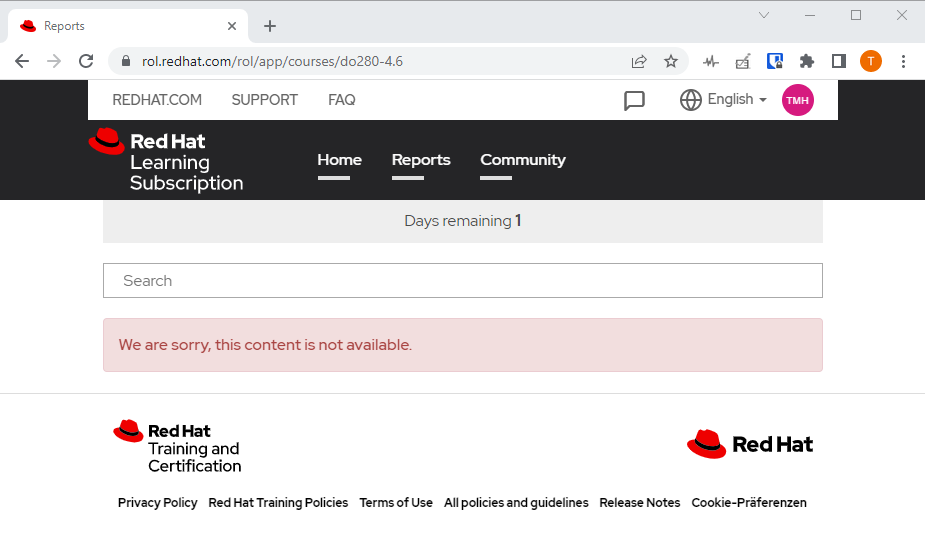Share this page via address bar icon
The height and width of the screenshot is (551, 925).
639,61
